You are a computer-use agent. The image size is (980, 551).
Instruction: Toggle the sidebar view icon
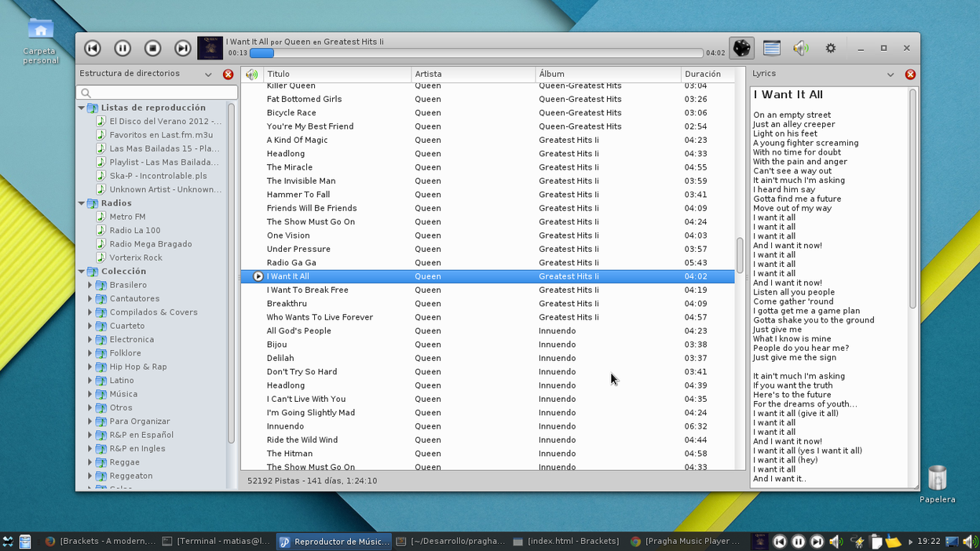point(771,48)
